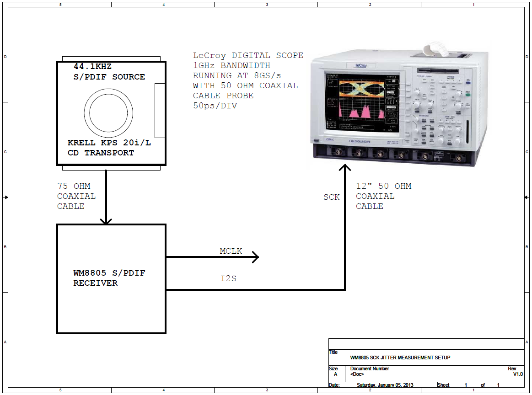The width and height of the screenshot is (532, 395).
Task: Click the "KRELL KPS 20i/L" label
Action: point(109,143)
